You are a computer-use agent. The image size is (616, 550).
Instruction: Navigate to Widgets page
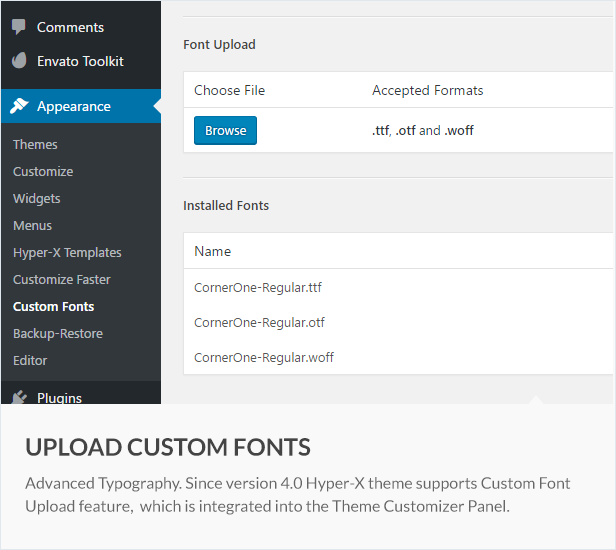(x=37, y=199)
